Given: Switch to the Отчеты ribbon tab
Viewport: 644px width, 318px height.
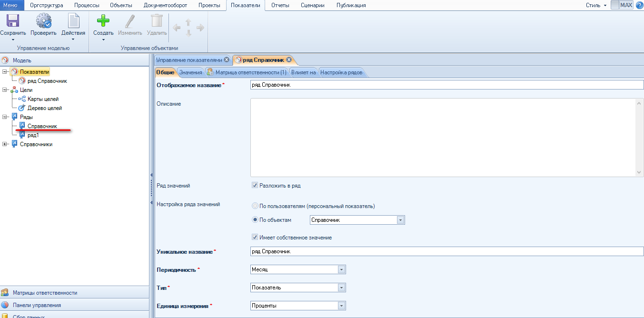Looking at the screenshot, I should click(x=280, y=5).
